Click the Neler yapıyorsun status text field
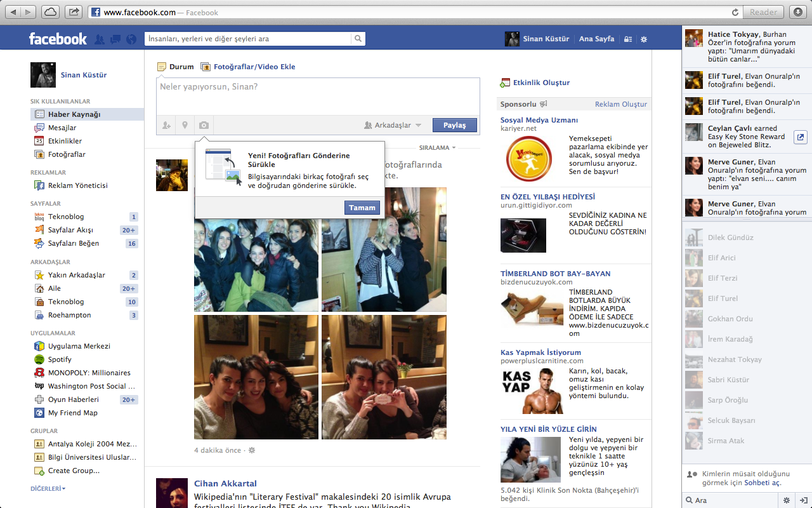 coord(317,95)
